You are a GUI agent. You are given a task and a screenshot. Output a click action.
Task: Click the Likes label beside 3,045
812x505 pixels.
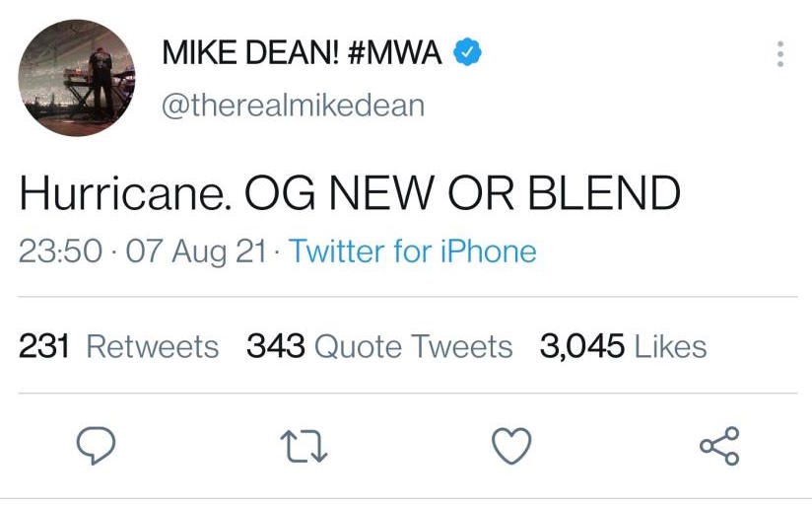670,346
